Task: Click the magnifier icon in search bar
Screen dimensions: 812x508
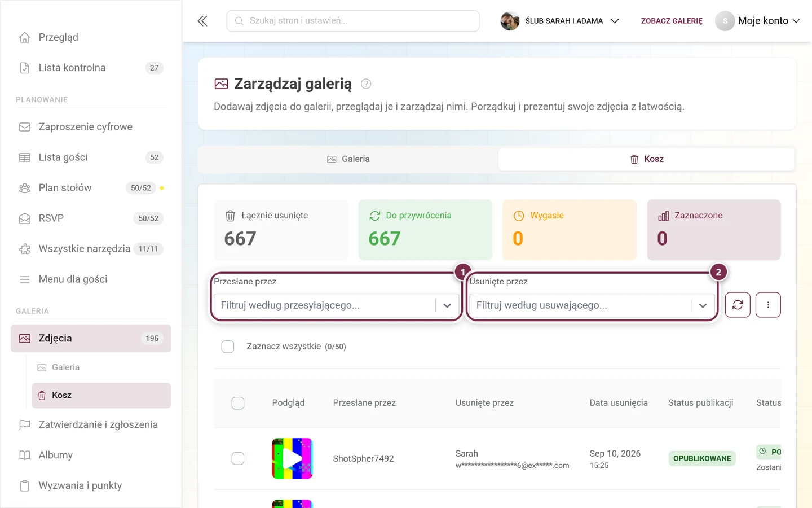Action: pyautogui.click(x=239, y=21)
